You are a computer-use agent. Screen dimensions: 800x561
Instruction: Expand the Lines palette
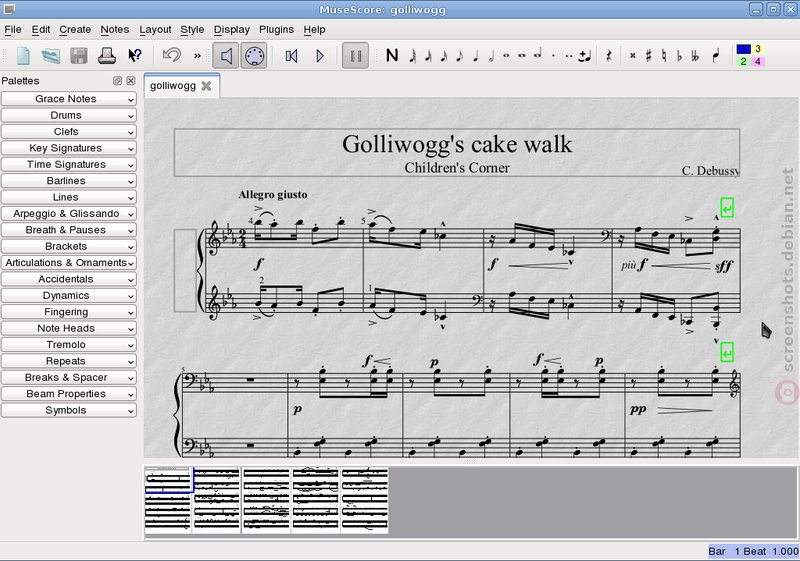point(69,197)
